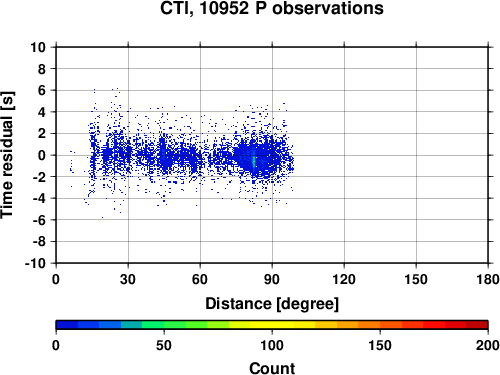Image resolution: width=500 pixels, height=375 pixels.
Task: Click the colorbar tick label 200
Action: click(x=487, y=345)
